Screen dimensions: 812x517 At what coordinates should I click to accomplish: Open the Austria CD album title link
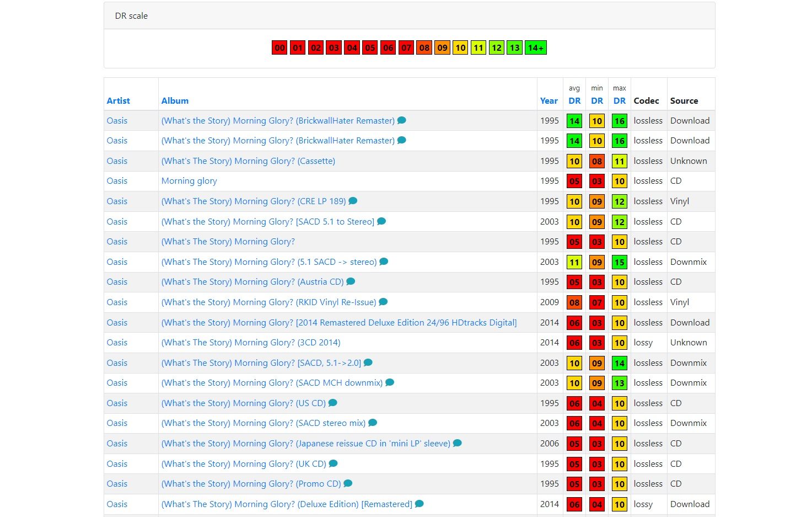tap(252, 281)
